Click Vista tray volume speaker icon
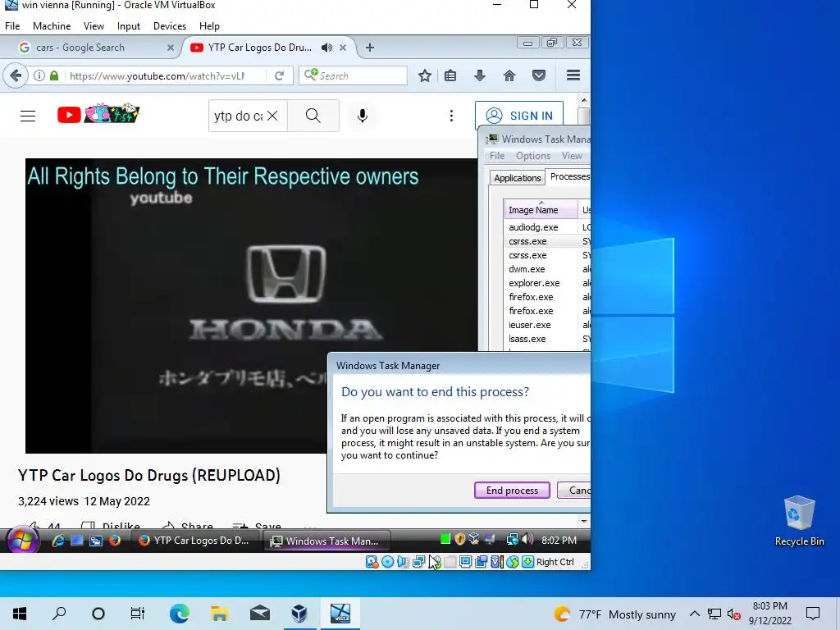This screenshot has height=630, width=840. coord(527,540)
